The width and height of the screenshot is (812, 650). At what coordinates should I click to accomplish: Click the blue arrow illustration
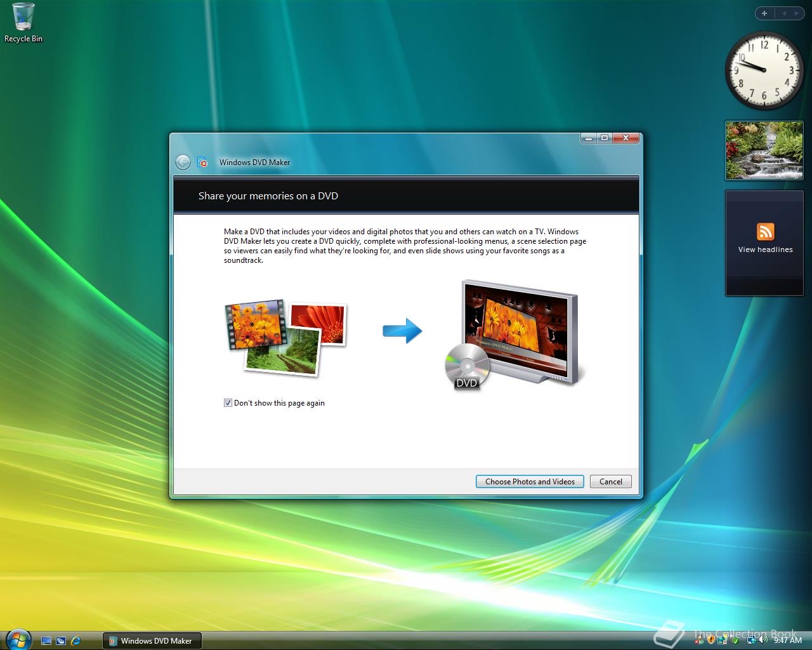402,331
